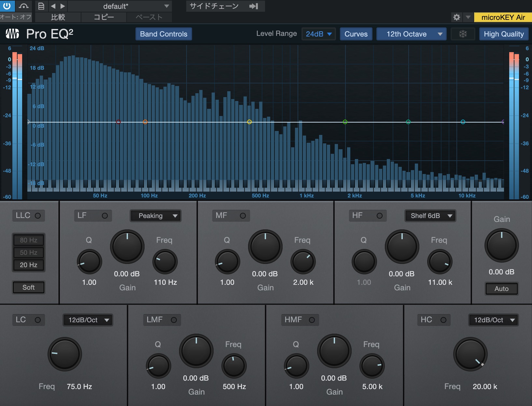This screenshot has height=406, width=532.
Task: Click the PreSonus logo icon
Action: (x=12, y=34)
